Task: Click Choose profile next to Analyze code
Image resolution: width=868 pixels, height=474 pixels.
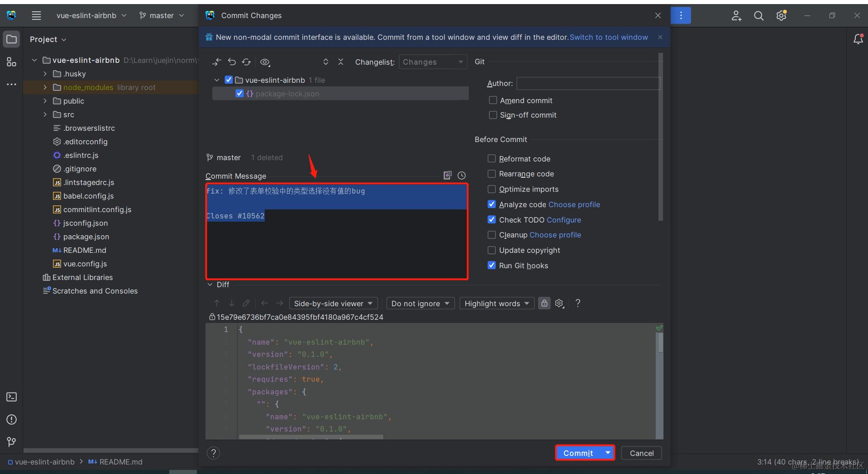Action: [574, 204]
